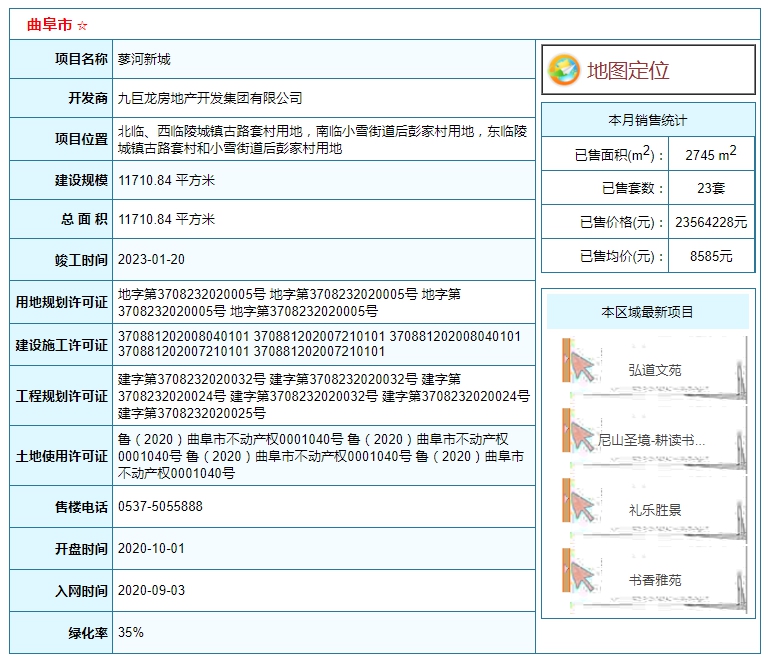Viewport: 773px width, 664px height.
Task: Click the 曲阜市 heading
Action: click(x=49, y=25)
